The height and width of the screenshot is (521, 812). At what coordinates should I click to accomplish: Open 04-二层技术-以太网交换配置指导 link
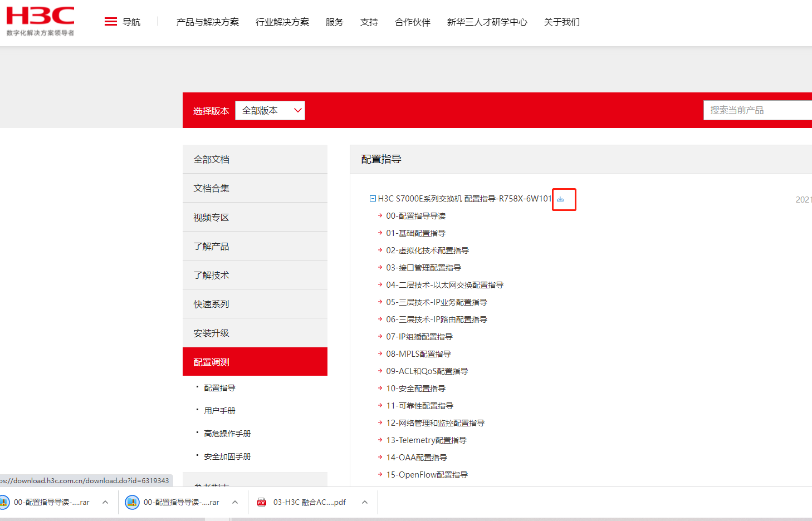tap(445, 285)
